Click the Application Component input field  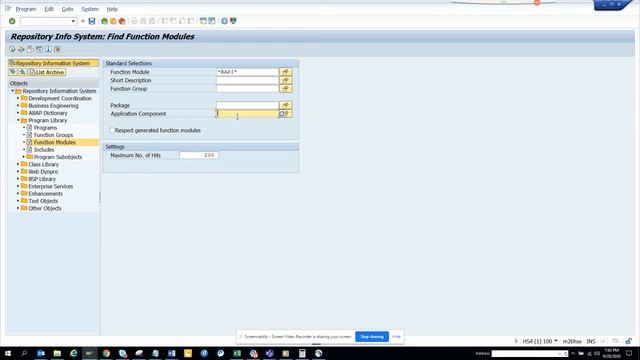coord(247,113)
